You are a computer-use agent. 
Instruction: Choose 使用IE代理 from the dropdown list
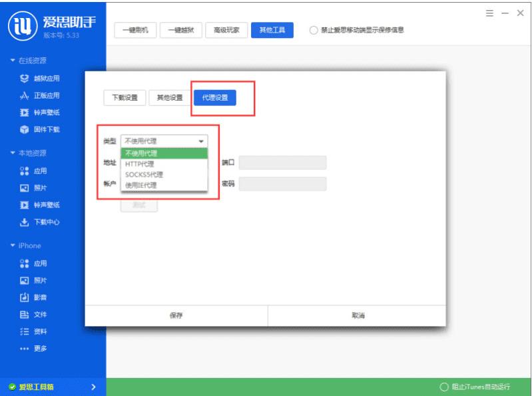point(164,185)
